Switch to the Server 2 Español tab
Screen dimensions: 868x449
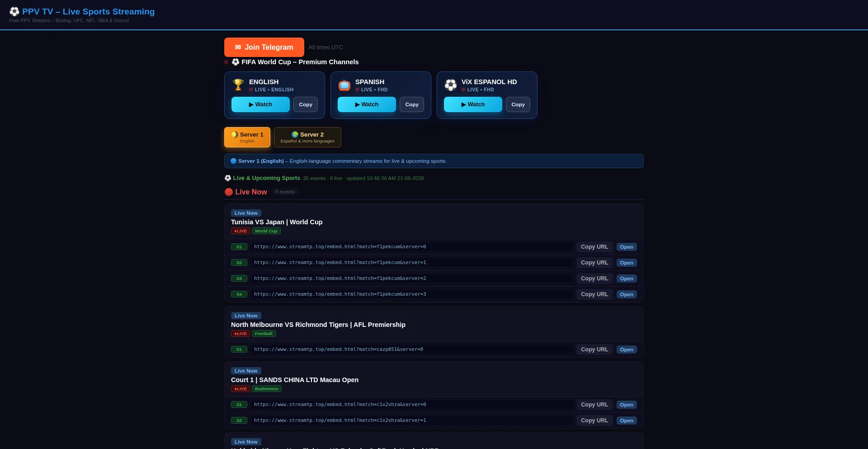tap(307, 137)
